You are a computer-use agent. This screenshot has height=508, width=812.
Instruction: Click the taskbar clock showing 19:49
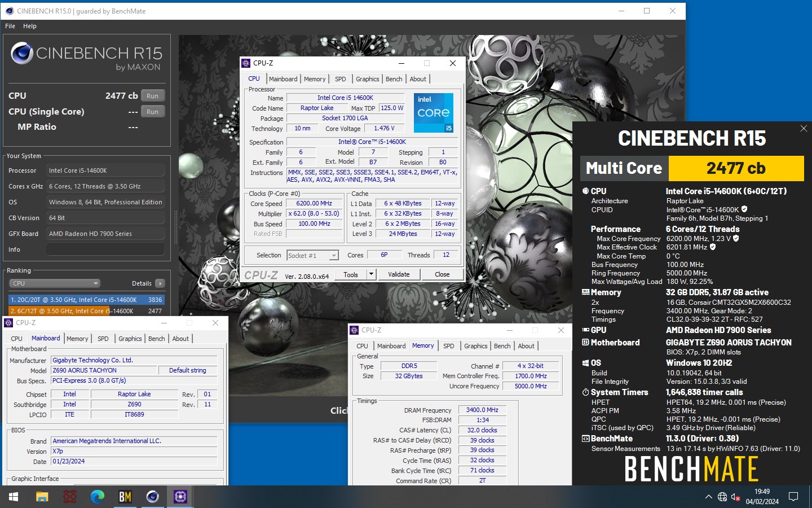click(762, 497)
